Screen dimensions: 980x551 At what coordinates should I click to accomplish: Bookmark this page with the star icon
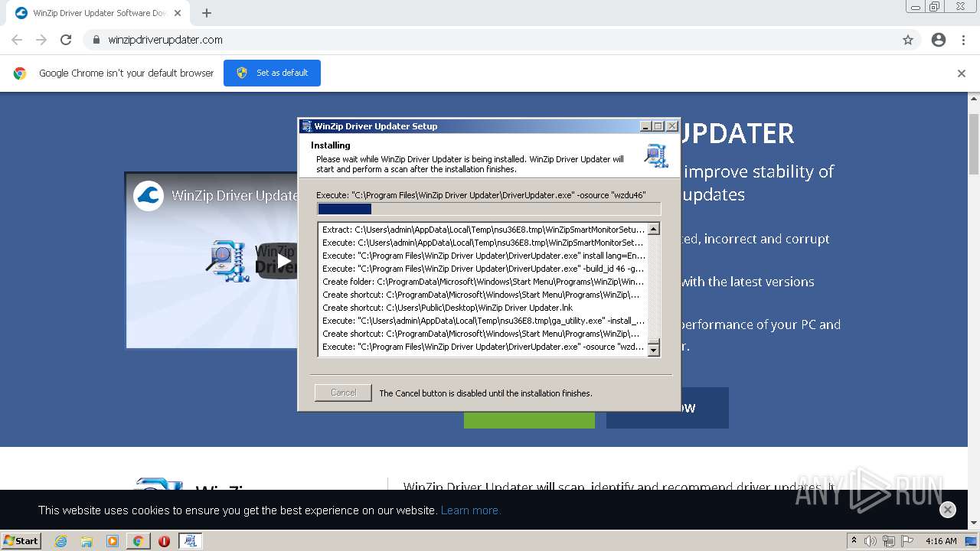click(x=908, y=40)
